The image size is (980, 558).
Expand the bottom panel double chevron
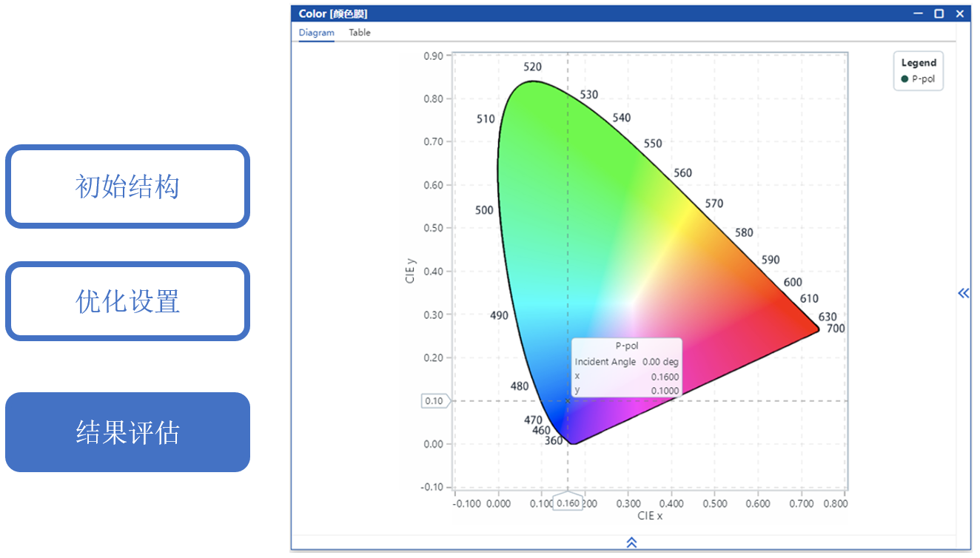[x=631, y=542]
